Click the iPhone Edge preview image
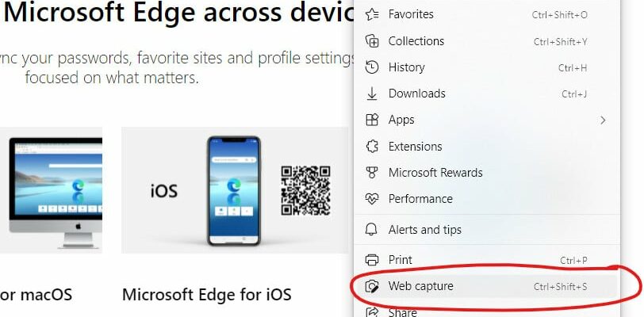The width and height of the screenshot is (644, 317). [x=234, y=190]
